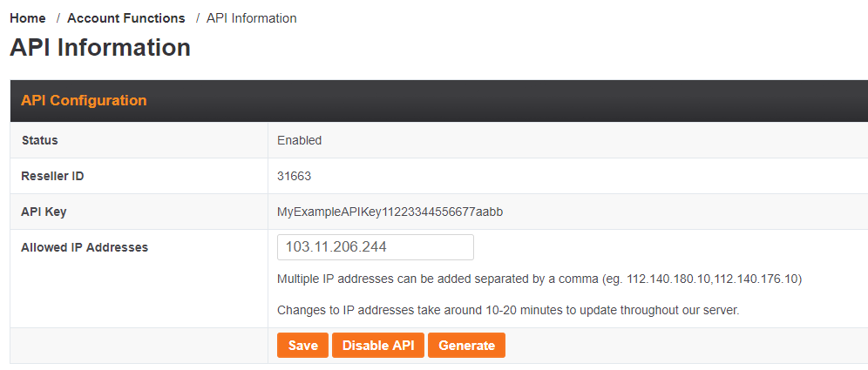The width and height of the screenshot is (868, 370).
Task: Click the API Information breadcrumb item
Action: (x=251, y=18)
